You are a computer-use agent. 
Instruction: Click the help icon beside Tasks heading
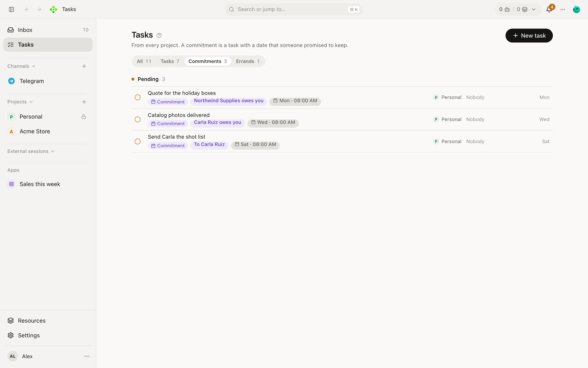(x=159, y=35)
